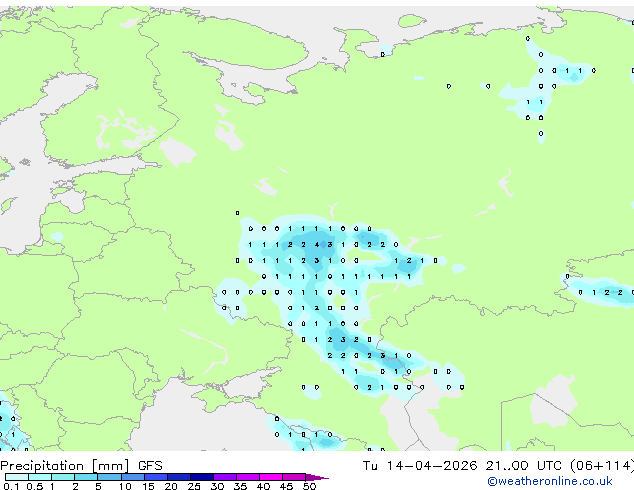Click the "Tu 14-04-2026 21..00 UTC" timestamp

click(x=464, y=466)
